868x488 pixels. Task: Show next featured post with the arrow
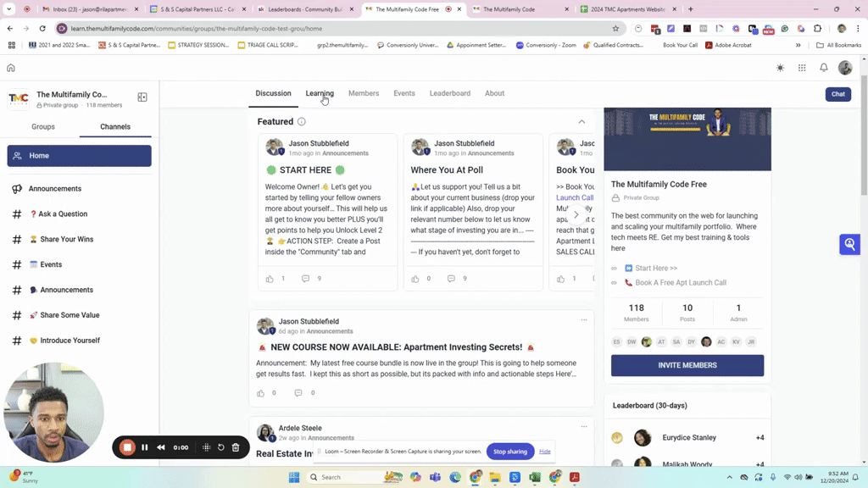(x=576, y=214)
